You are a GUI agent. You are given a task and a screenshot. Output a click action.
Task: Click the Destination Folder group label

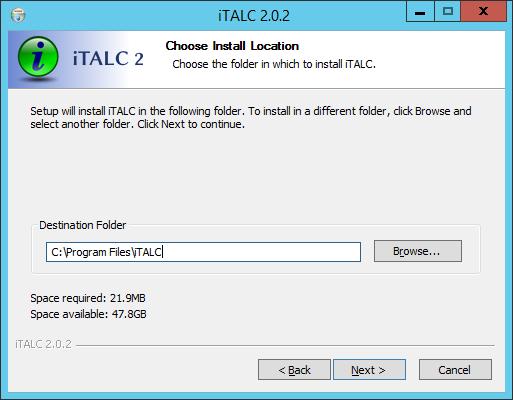pyautogui.click(x=83, y=225)
